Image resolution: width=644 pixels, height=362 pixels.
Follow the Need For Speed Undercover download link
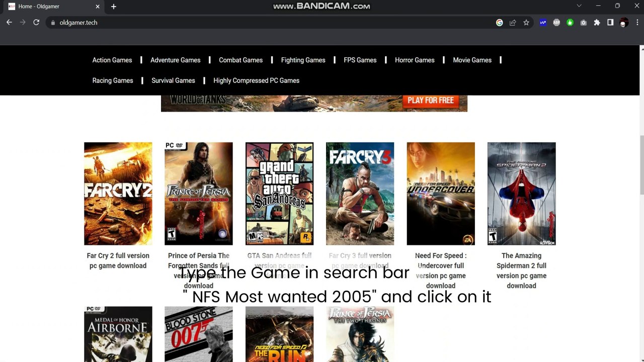click(441, 270)
